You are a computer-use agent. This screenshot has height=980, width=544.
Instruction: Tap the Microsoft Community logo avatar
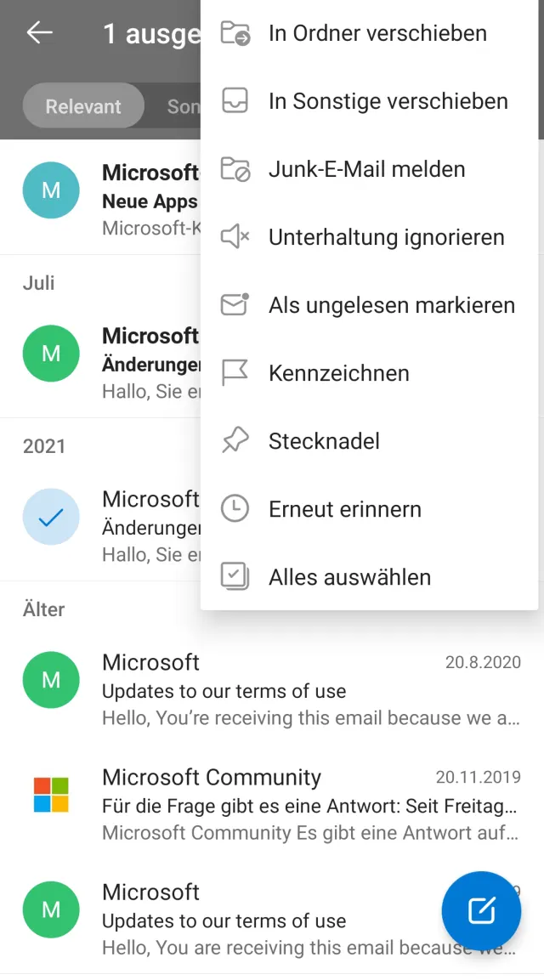[51, 795]
